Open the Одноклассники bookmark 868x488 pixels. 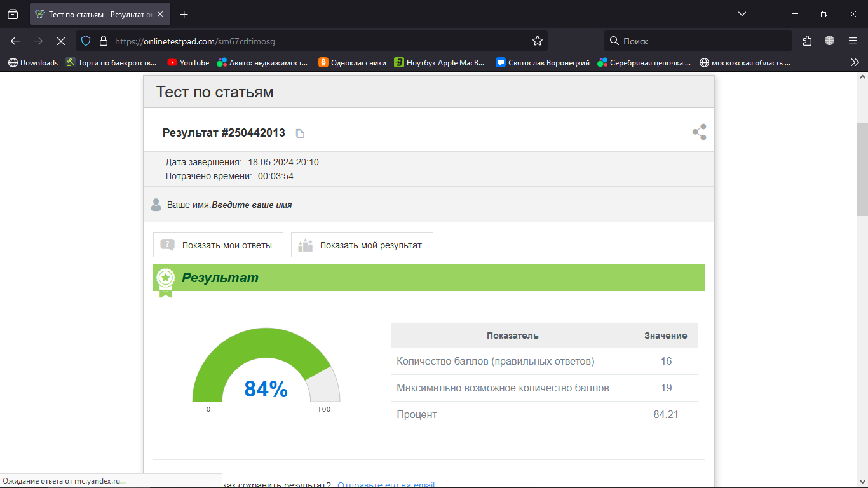click(353, 62)
